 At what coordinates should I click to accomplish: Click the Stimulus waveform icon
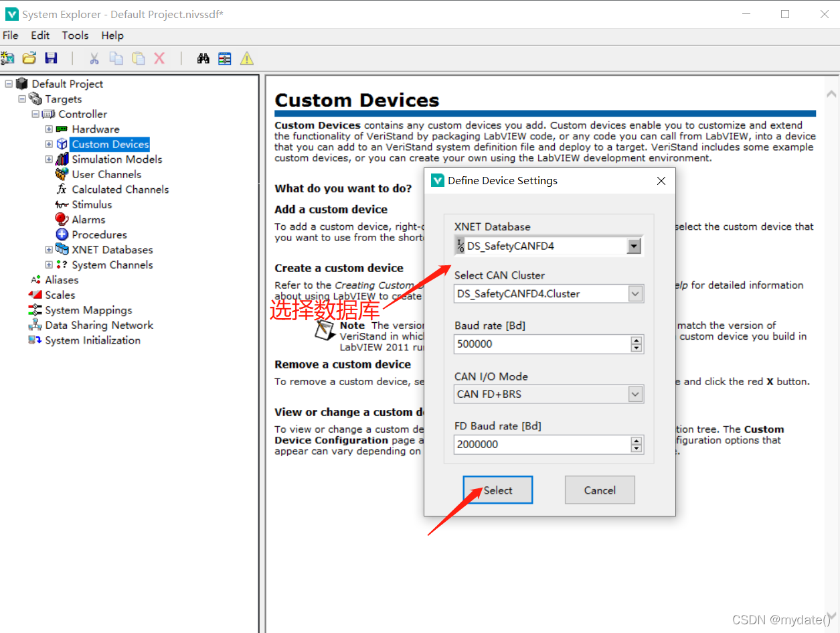pos(62,204)
